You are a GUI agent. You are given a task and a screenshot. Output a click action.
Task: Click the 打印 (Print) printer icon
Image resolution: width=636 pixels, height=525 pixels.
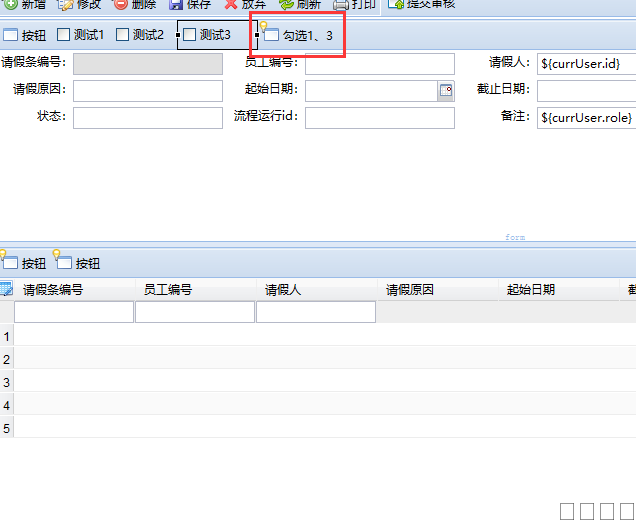pyautogui.click(x=340, y=4)
